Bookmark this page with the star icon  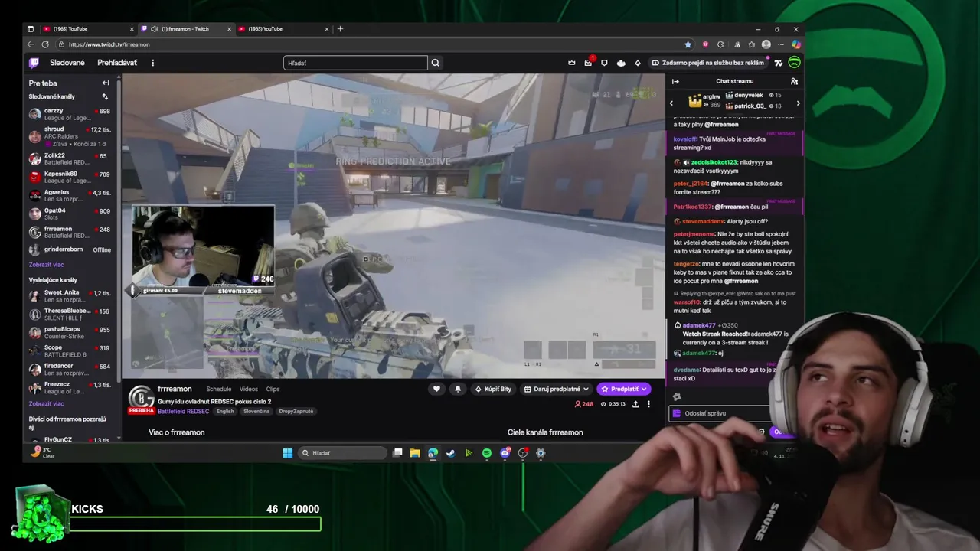pyautogui.click(x=688, y=44)
